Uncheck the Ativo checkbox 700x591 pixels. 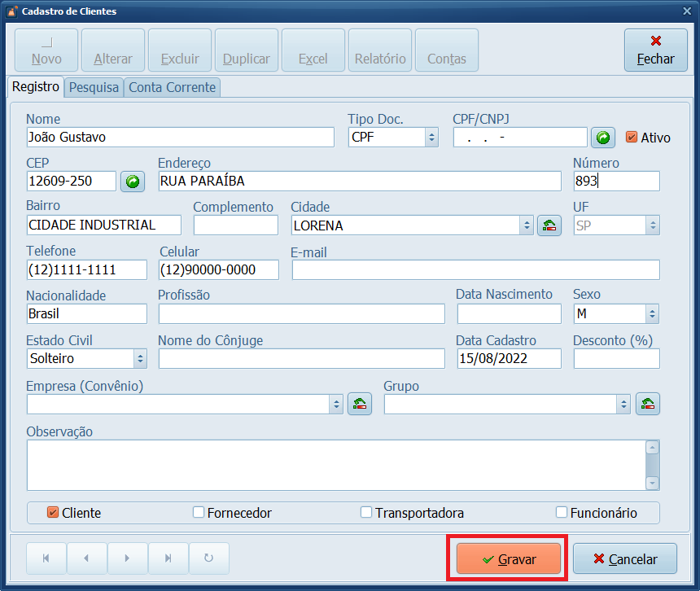pyautogui.click(x=632, y=138)
